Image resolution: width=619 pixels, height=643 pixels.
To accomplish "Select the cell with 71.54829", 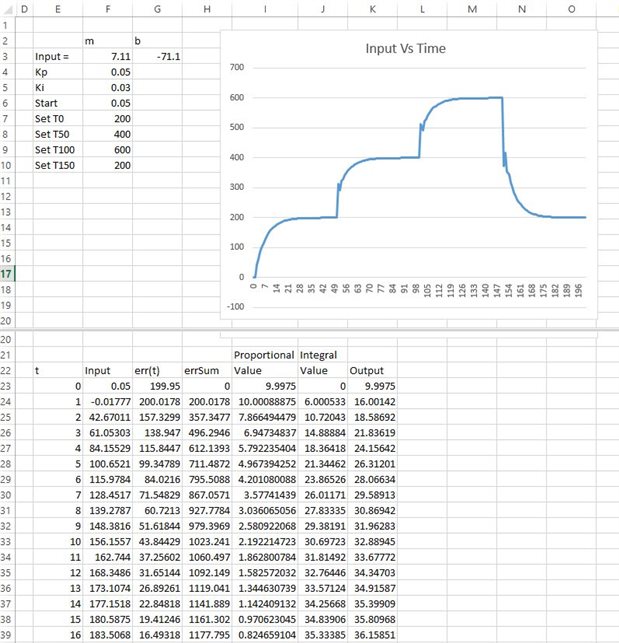I will pos(157,495).
